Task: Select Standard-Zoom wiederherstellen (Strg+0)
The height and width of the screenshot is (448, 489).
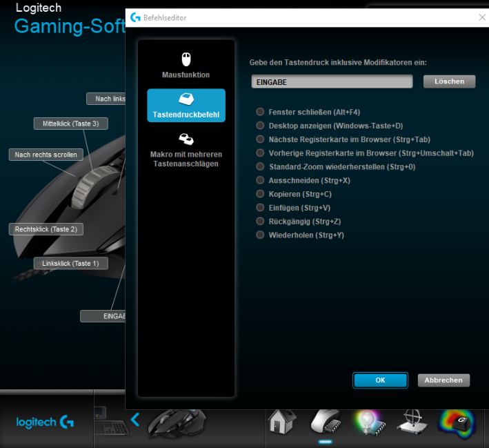Action: 260,166
